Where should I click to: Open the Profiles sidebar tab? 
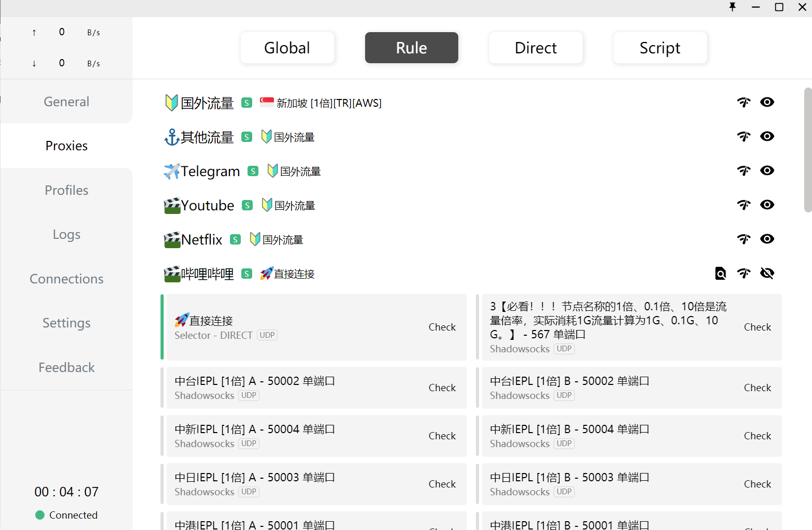66,190
